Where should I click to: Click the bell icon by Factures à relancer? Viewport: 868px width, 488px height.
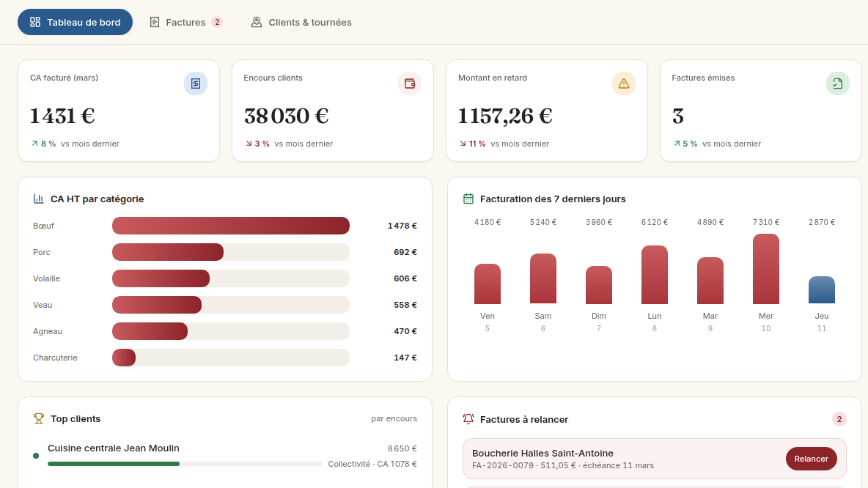click(468, 419)
